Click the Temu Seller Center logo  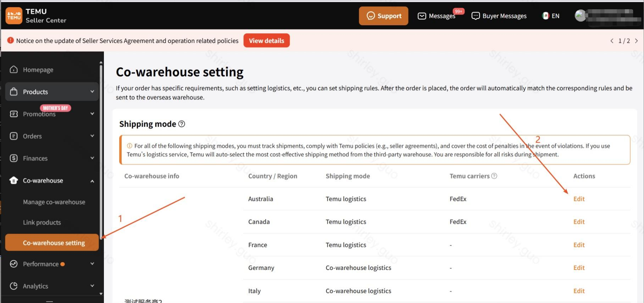click(x=36, y=16)
